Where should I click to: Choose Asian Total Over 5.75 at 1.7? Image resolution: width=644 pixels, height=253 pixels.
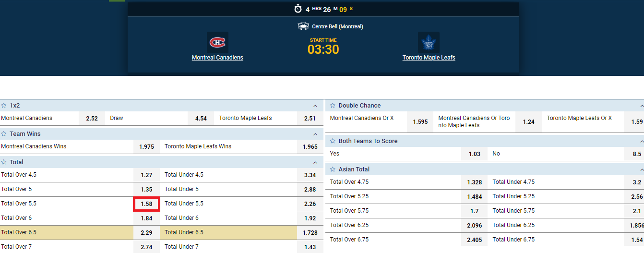coord(475,211)
